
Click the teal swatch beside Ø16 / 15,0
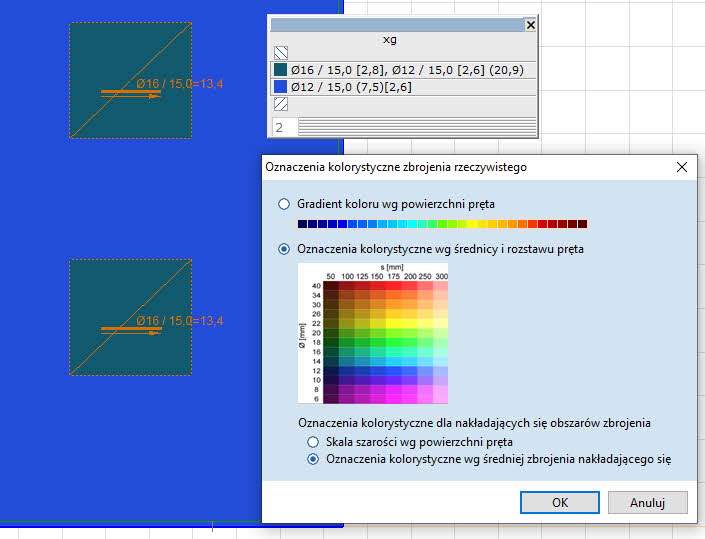tap(281, 71)
